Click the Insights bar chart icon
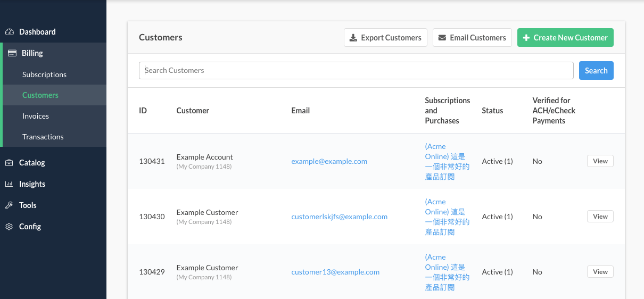This screenshot has height=299, width=644. tap(9, 184)
